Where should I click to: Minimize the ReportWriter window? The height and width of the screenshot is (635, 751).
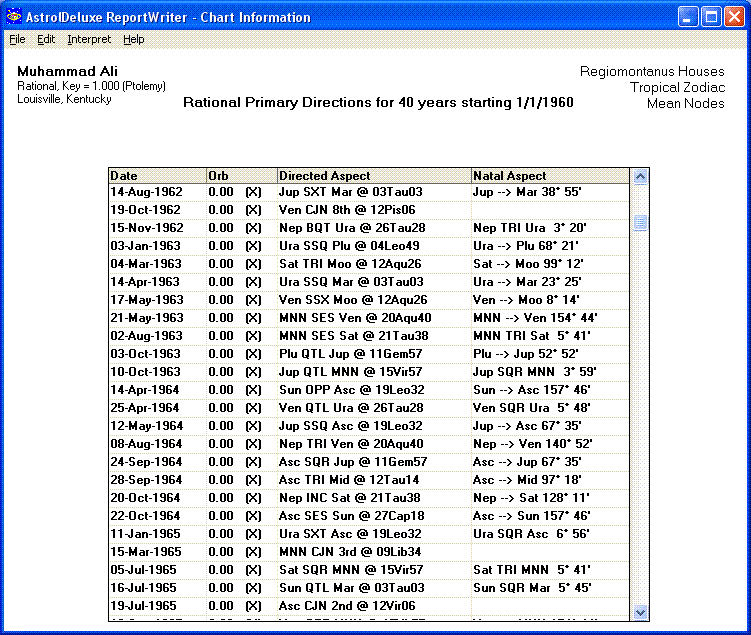[x=687, y=16]
